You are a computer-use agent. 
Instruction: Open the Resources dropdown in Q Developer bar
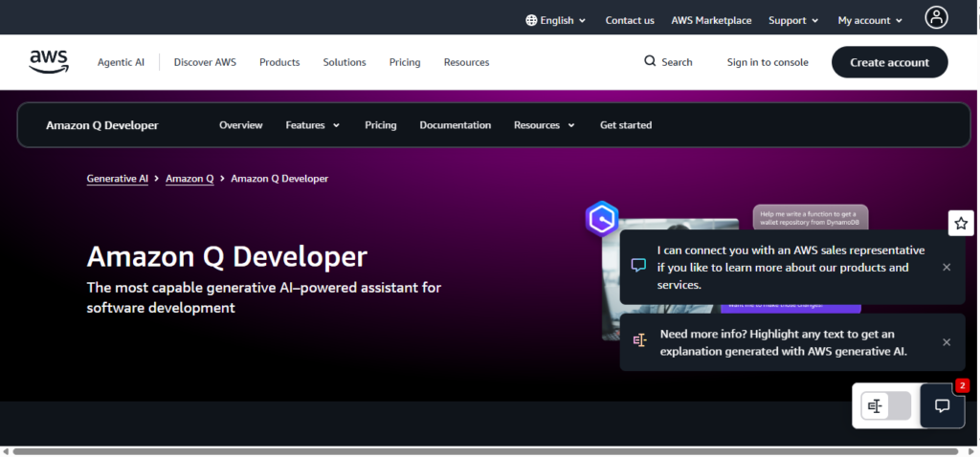[x=544, y=125]
